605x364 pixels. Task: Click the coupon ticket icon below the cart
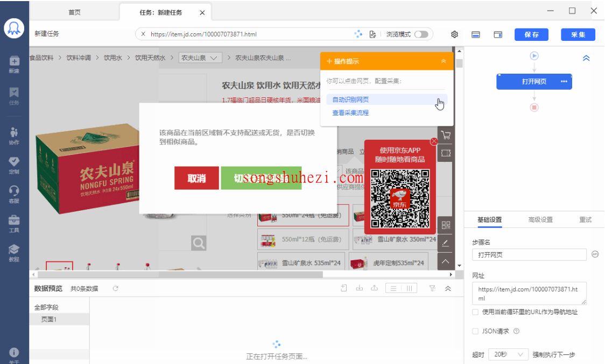[446, 153]
